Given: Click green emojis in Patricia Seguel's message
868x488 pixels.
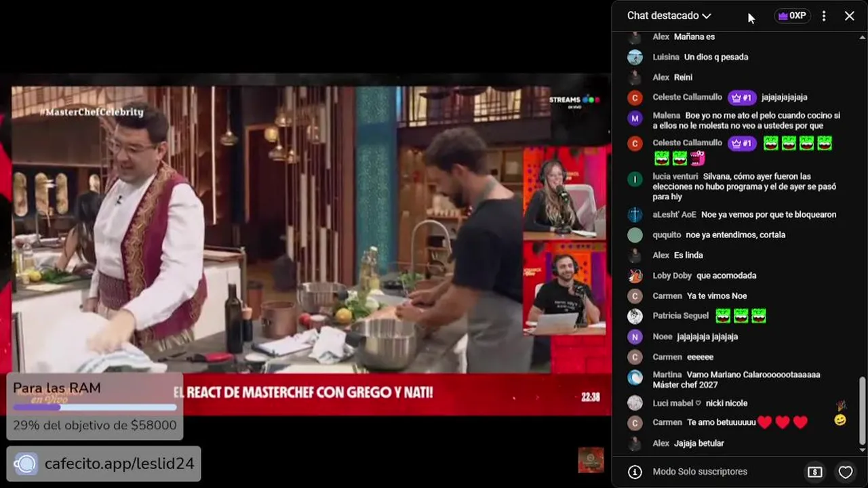Looking at the screenshot, I should click(x=741, y=316).
